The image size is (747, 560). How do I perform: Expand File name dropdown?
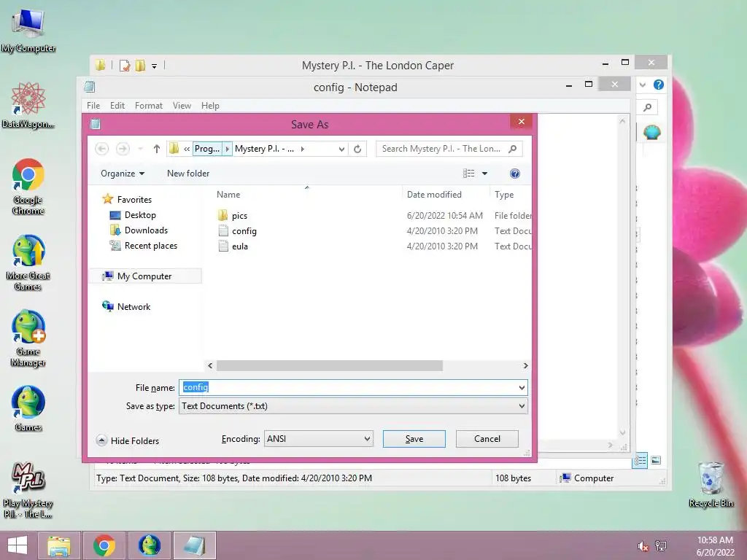pyautogui.click(x=522, y=388)
